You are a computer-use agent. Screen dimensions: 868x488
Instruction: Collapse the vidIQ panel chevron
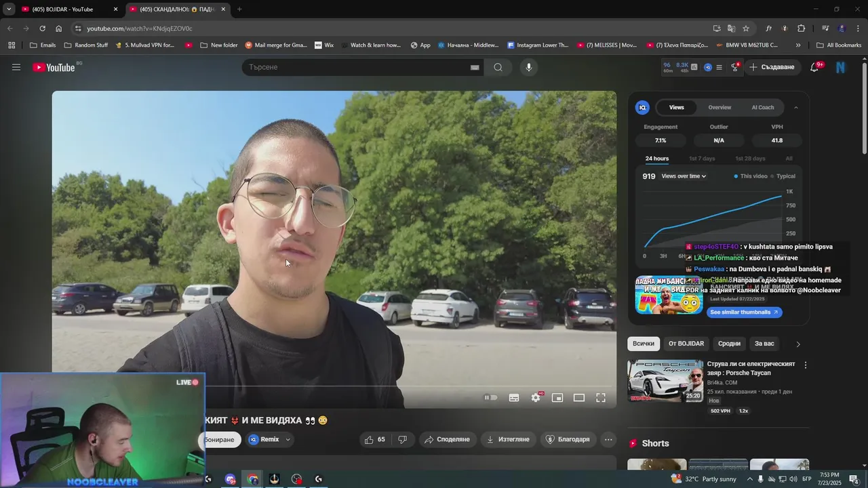[x=796, y=107]
